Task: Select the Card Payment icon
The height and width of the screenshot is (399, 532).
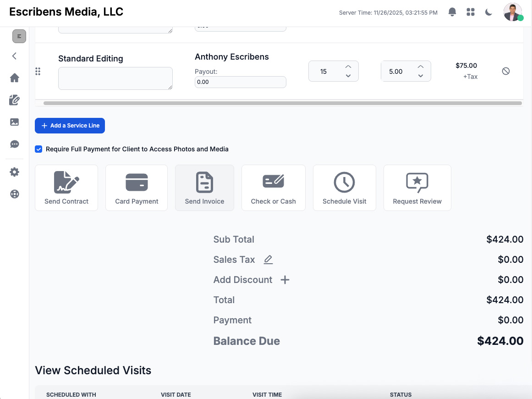Action: (136, 188)
